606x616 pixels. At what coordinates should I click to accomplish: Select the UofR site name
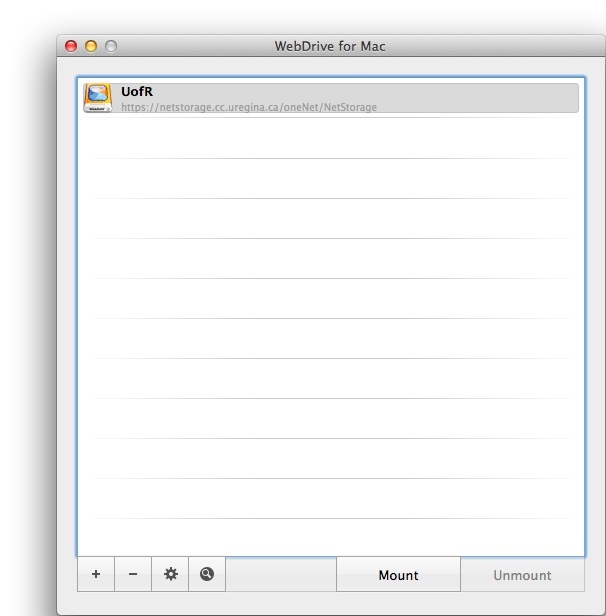point(137,92)
